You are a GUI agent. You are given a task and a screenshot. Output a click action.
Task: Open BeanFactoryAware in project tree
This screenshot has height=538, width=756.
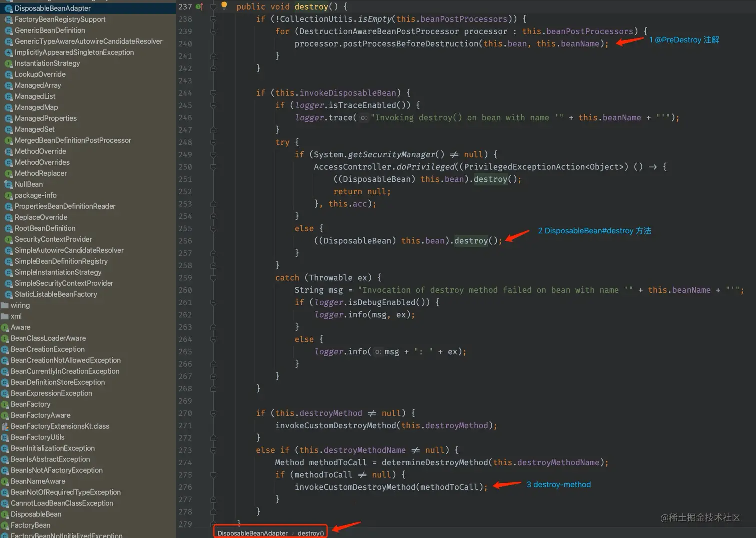41,415
